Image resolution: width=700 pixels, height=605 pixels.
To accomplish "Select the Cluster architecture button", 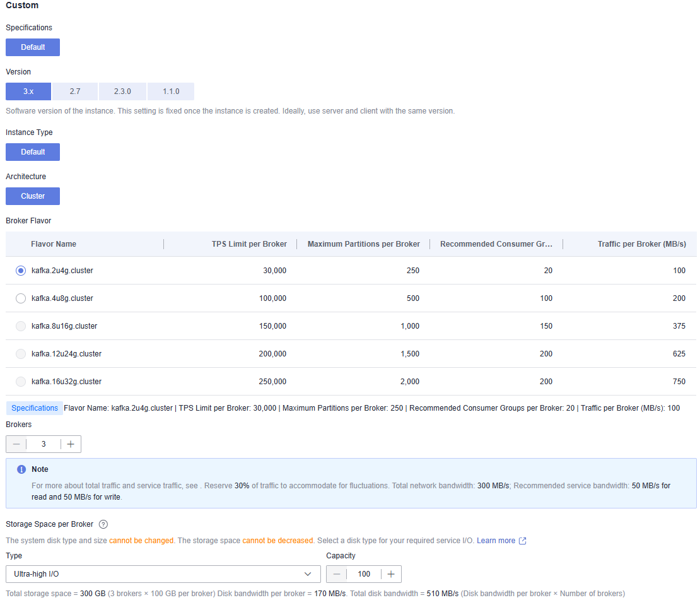I will [x=33, y=196].
